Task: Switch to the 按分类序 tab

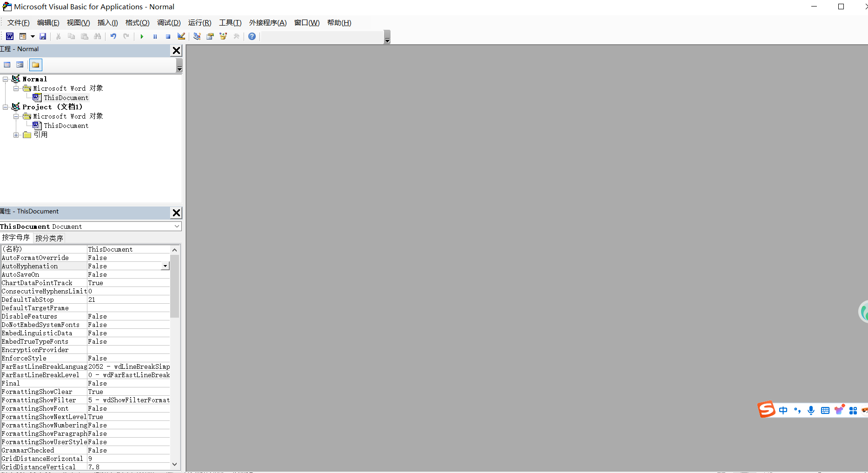Action: click(x=49, y=238)
